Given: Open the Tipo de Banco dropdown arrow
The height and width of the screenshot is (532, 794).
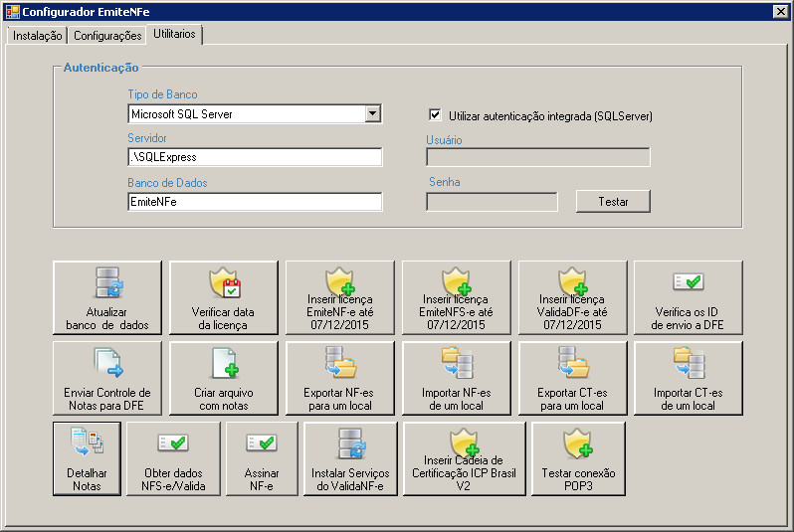Looking at the screenshot, I should tap(373, 113).
